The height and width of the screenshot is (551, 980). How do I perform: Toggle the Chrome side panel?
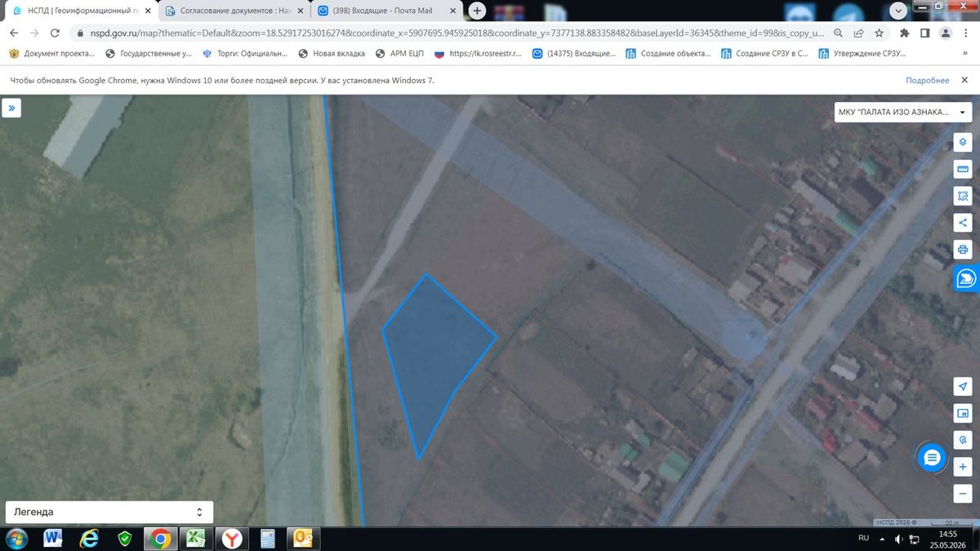point(924,33)
